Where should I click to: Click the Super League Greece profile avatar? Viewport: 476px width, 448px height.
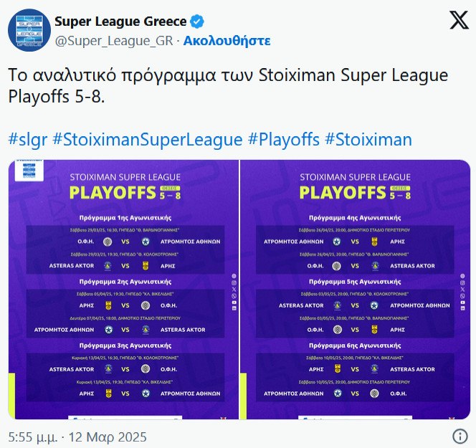coord(28,30)
